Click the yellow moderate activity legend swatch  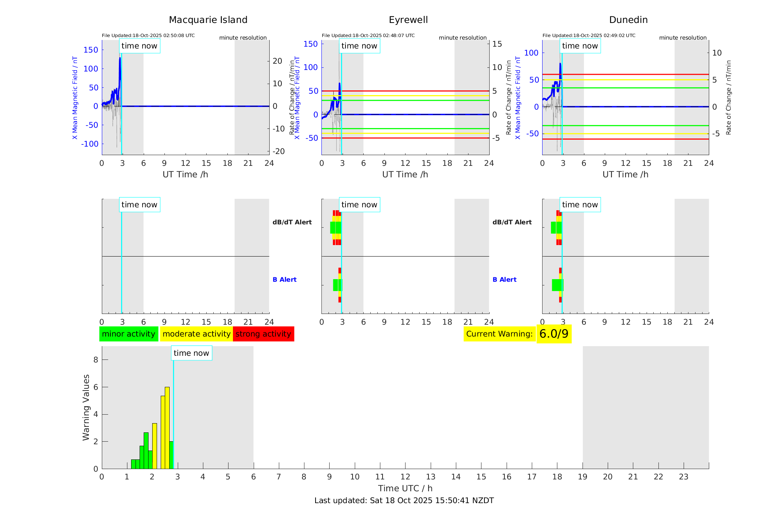tap(196, 334)
